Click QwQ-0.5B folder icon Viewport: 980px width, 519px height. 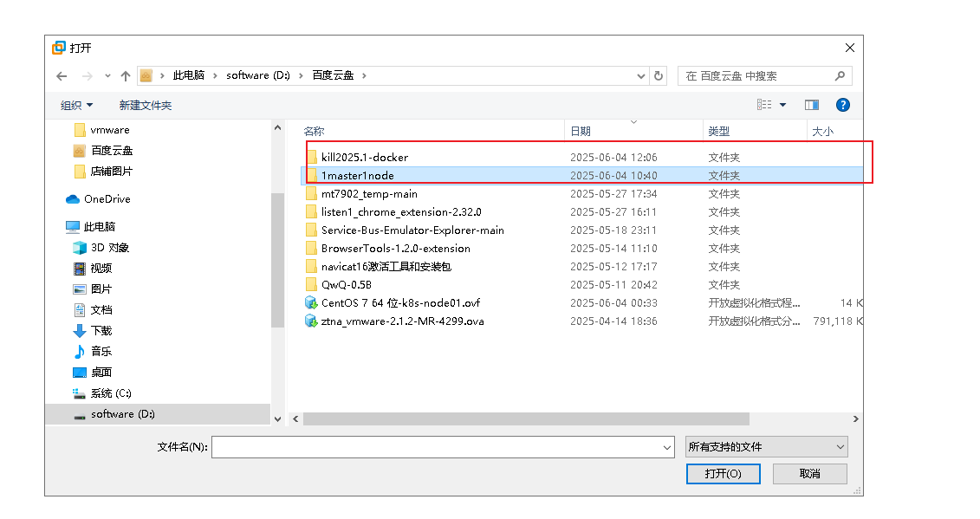pos(311,284)
